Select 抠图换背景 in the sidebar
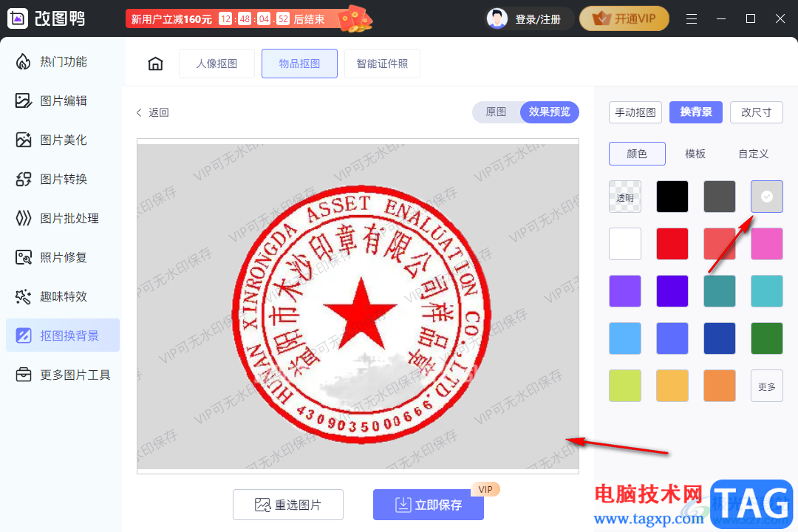The width and height of the screenshot is (798, 532). coord(63,335)
